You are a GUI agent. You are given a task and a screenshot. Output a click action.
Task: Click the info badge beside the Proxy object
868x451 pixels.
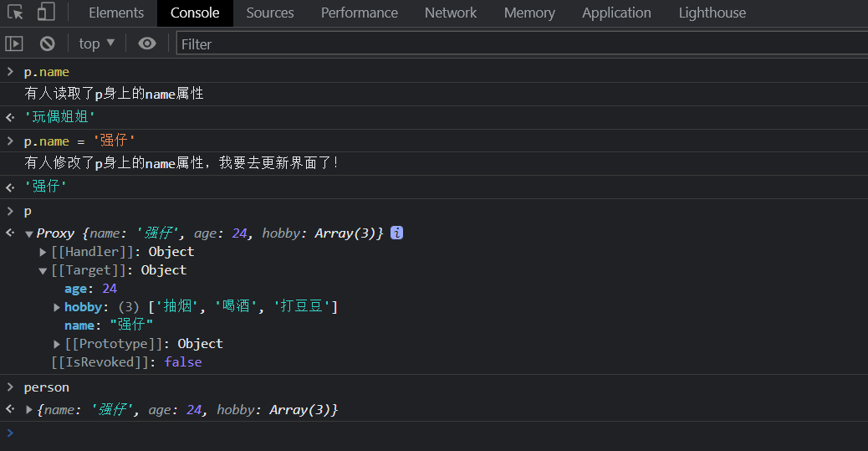(397, 233)
